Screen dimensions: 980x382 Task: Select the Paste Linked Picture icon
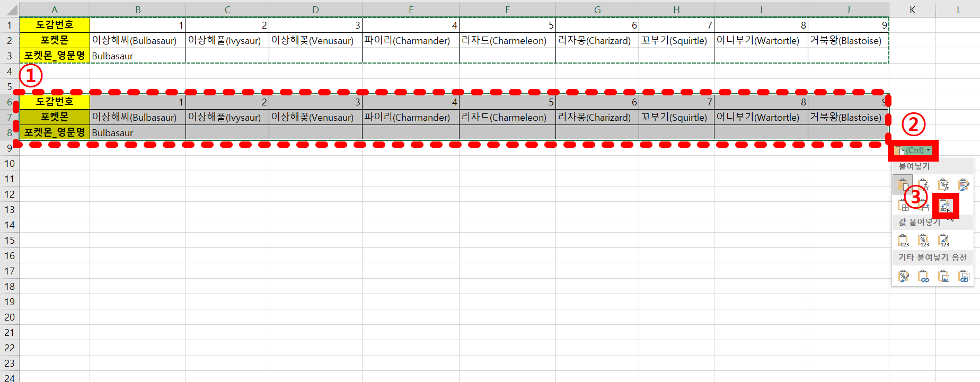pos(964,276)
